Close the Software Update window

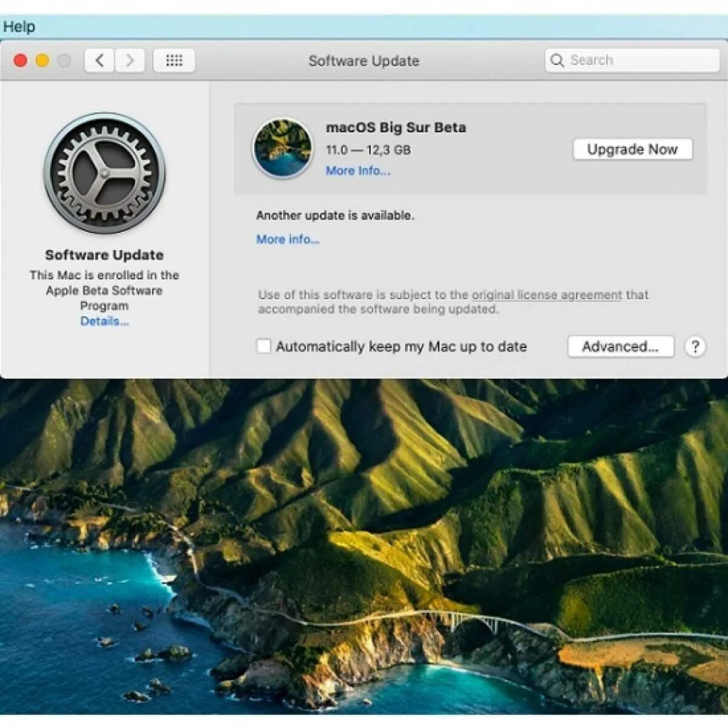21,61
